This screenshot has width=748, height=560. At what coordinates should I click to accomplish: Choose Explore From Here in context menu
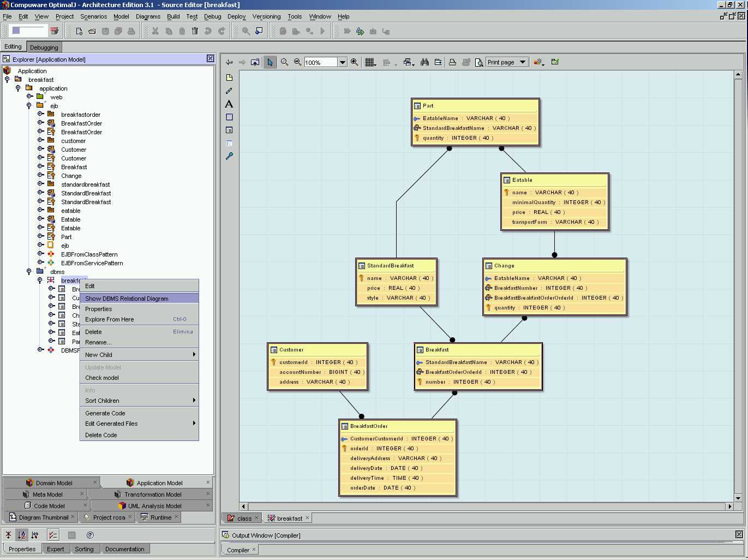tap(139, 319)
